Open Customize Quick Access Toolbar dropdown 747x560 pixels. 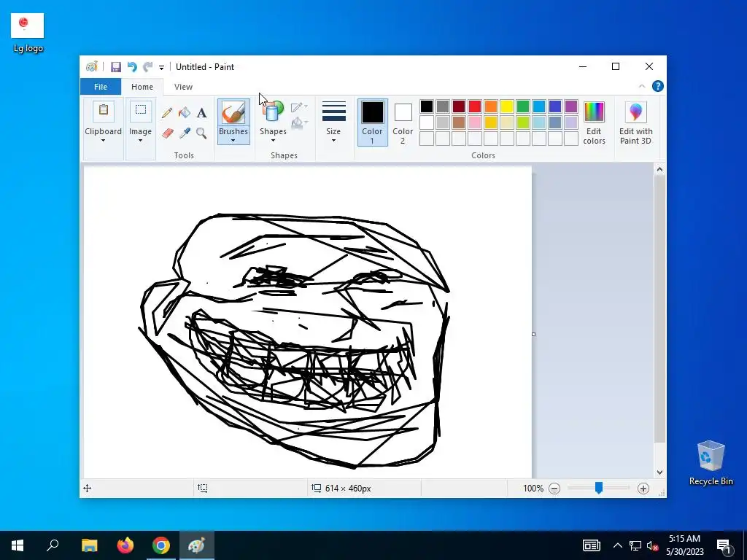click(x=161, y=68)
